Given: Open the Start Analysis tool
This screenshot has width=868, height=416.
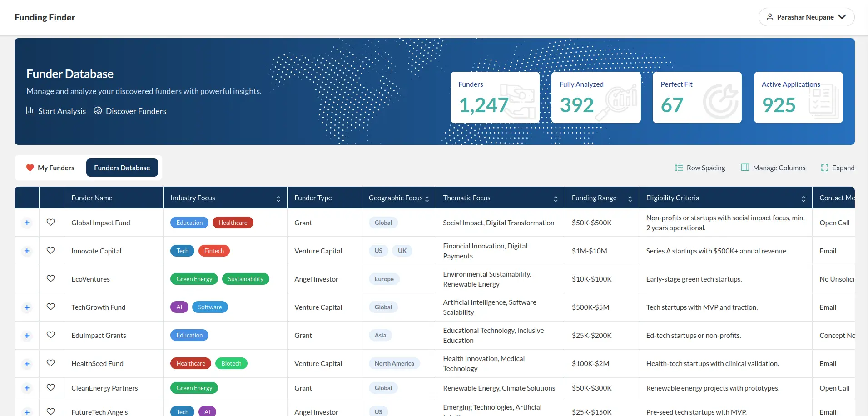Looking at the screenshot, I should click(x=55, y=111).
